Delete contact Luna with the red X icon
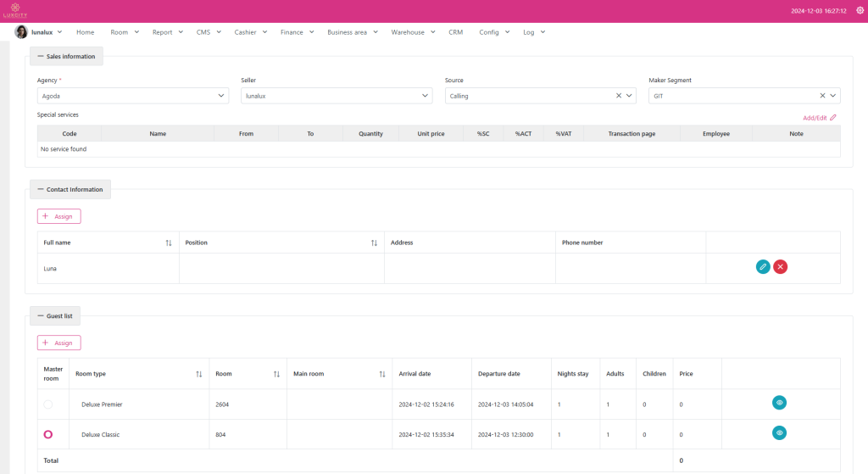 tap(780, 267)
